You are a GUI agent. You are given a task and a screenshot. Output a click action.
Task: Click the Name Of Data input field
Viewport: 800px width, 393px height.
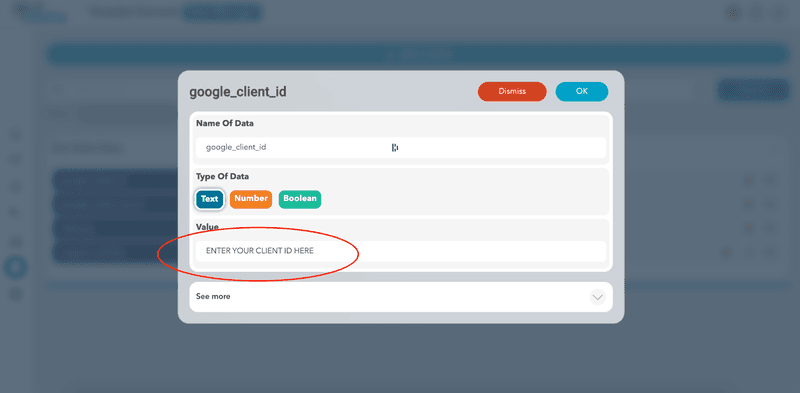point(401,148)
